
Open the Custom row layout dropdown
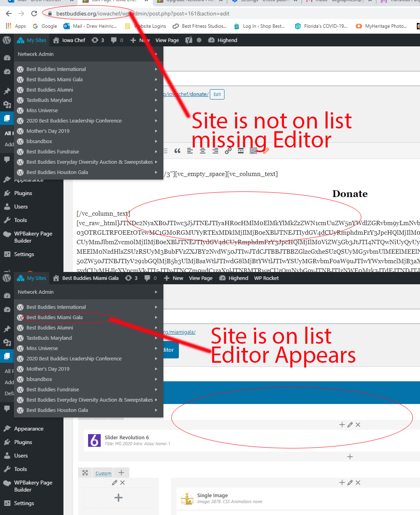point(103,473)
